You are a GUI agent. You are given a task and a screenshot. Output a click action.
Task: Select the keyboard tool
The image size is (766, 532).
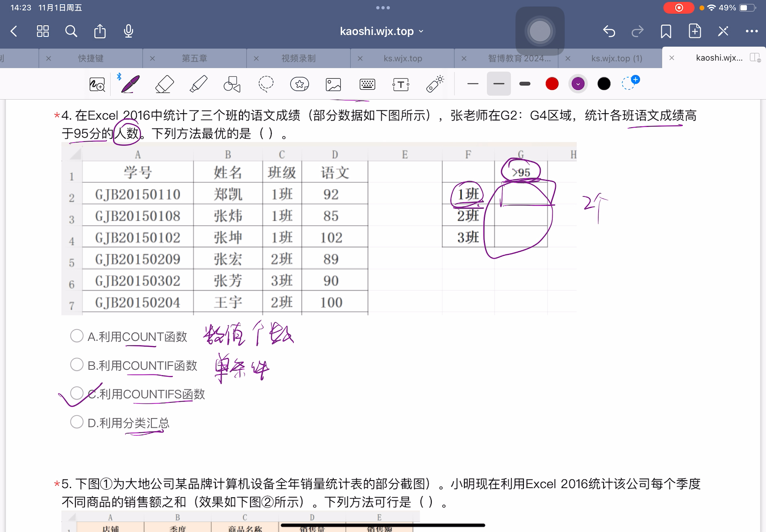pos(367,85)
